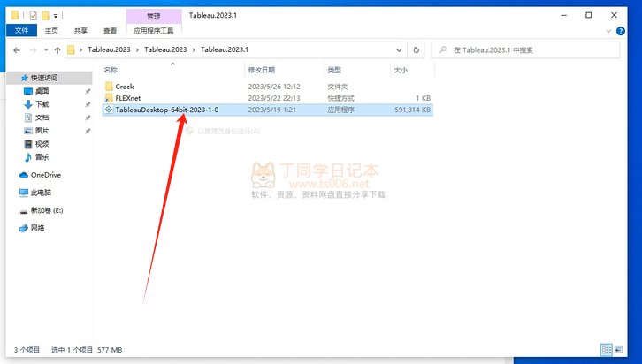Image resolution: width=642 pixels, height=364 pixels.
Task: Sort by the 类型 column header
Action: click(334, 70)
